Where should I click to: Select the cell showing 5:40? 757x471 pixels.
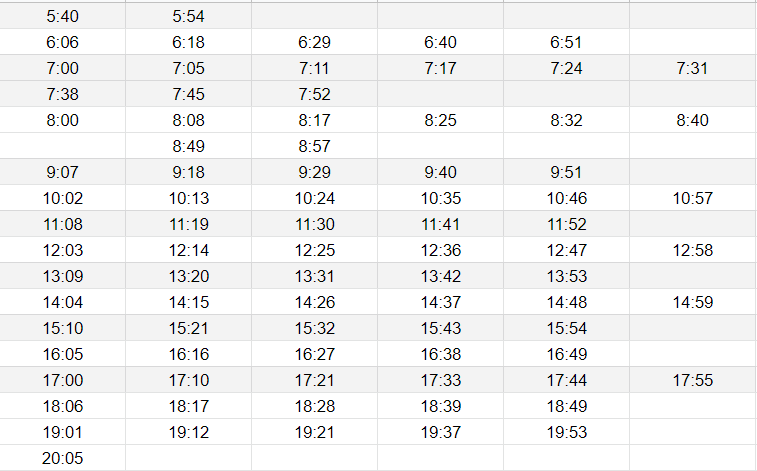pyautogui.click(x=62, y=16)
